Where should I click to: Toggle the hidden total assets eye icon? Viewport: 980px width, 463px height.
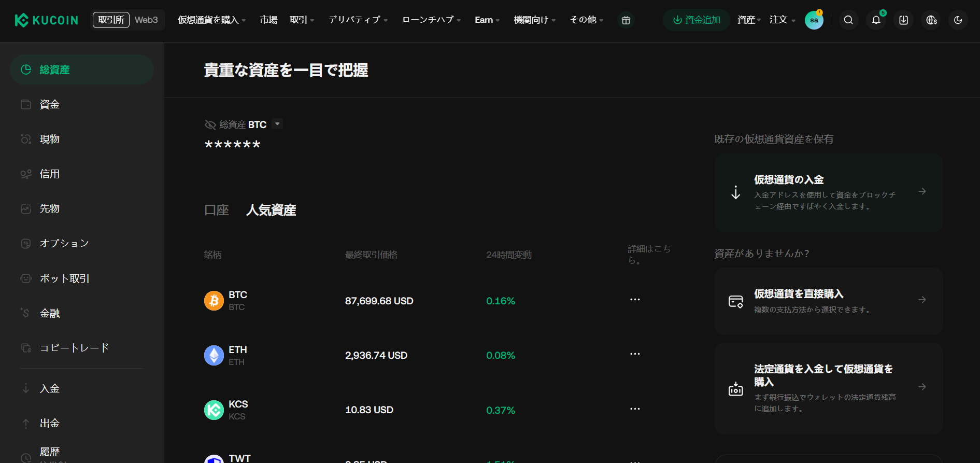pos(210,124)
